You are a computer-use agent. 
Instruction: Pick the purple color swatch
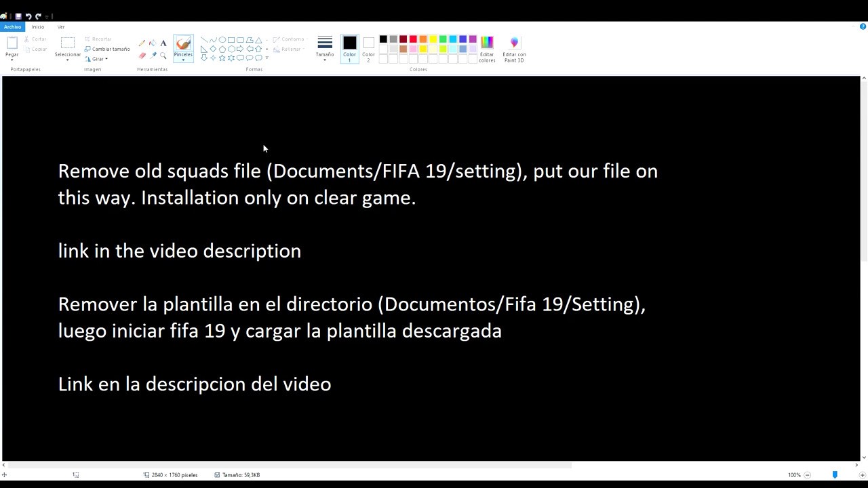tap(473, 39)
